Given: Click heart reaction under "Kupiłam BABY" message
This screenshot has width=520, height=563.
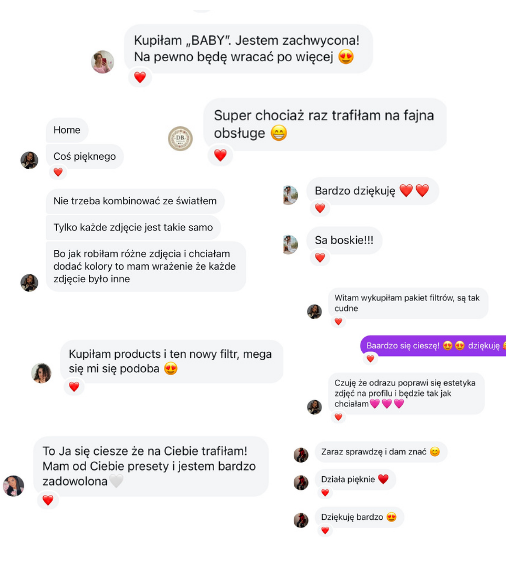Looking at the screenshot, I should pyautogui.click(x=140, y=77).
